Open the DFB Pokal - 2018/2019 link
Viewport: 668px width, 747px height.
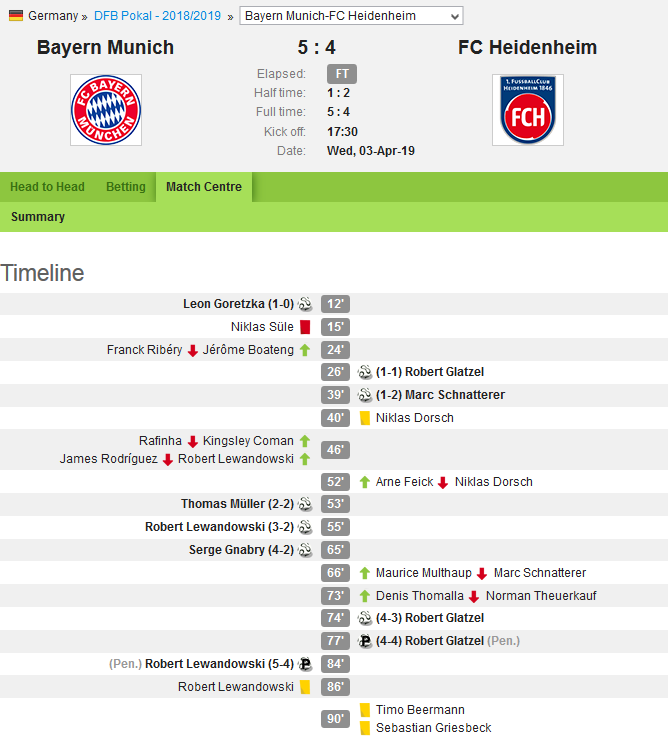[157, 16]
